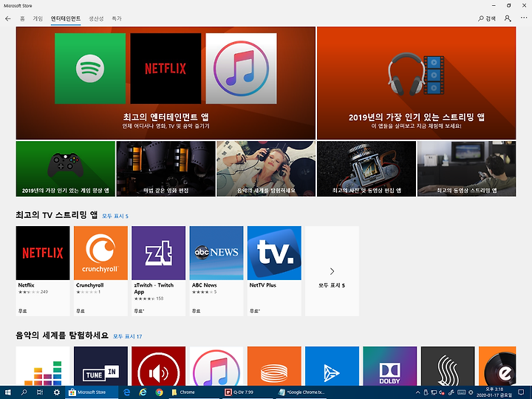Open Task View on the taskbar
The width and height of the screenshot is (532, 399).
tap(40, 392)
